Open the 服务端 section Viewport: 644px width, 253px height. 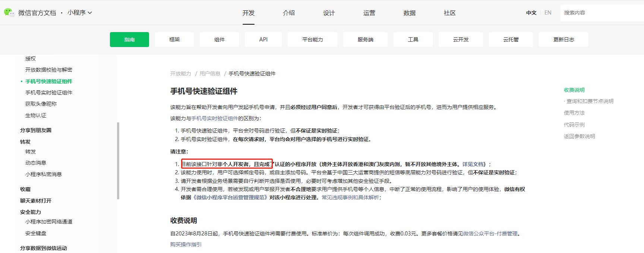(x=365, y=40)
